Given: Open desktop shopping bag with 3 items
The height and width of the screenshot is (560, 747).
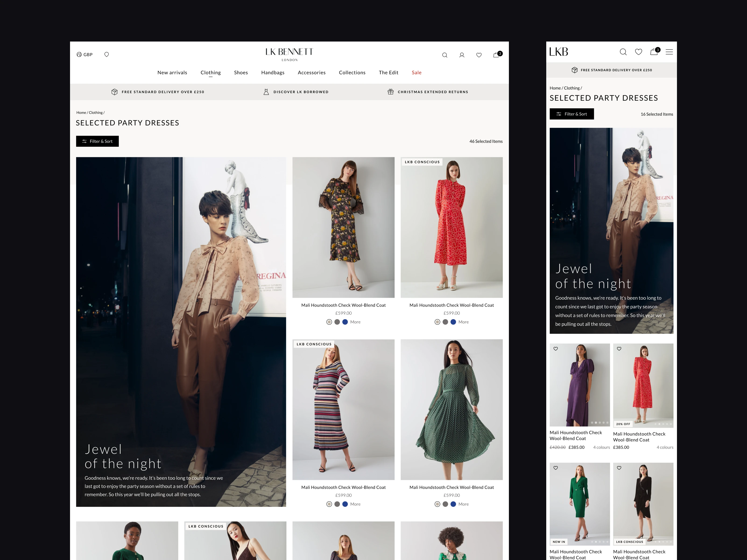Looking at the screenshot, I should (497, 55).
